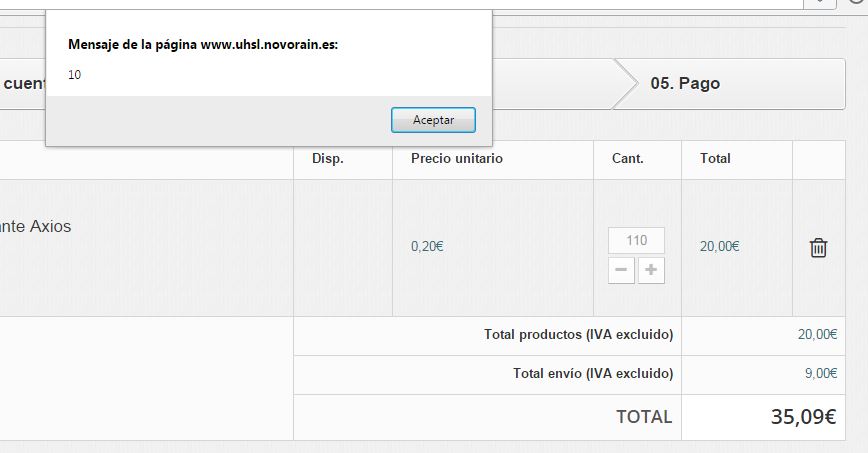Delete the product with the trash icon

[818, 248]
